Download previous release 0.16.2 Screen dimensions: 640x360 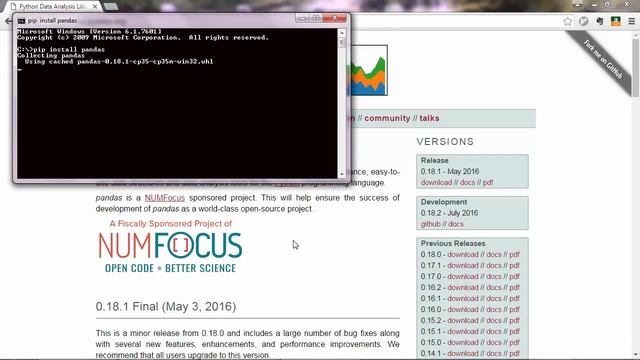(x=462, y=287)
